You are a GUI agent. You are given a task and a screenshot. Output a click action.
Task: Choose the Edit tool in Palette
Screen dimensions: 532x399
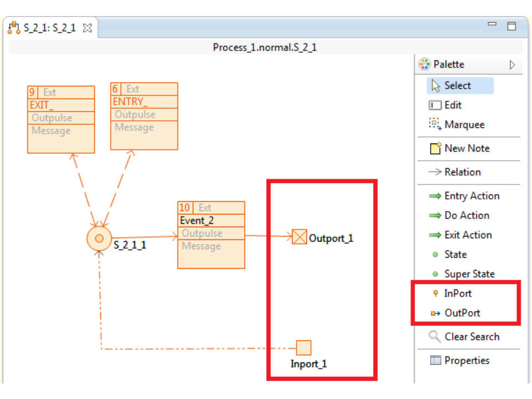coord(452,105)
